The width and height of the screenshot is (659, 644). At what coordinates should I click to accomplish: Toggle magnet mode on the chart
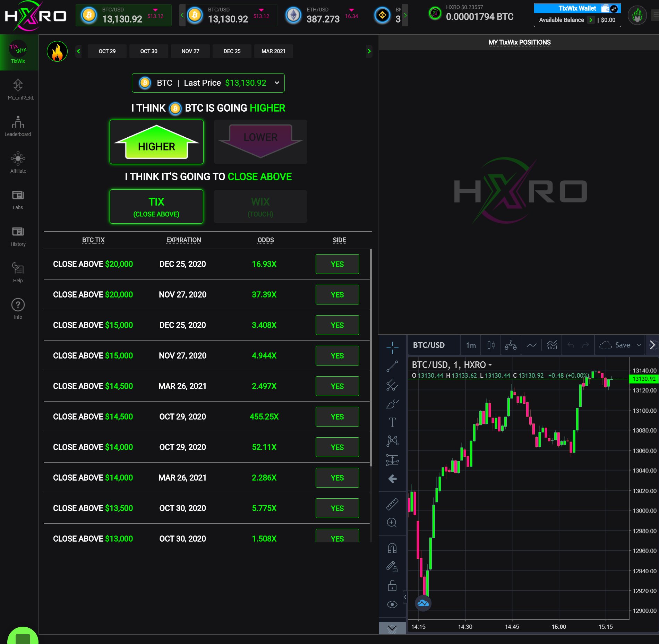392,548
